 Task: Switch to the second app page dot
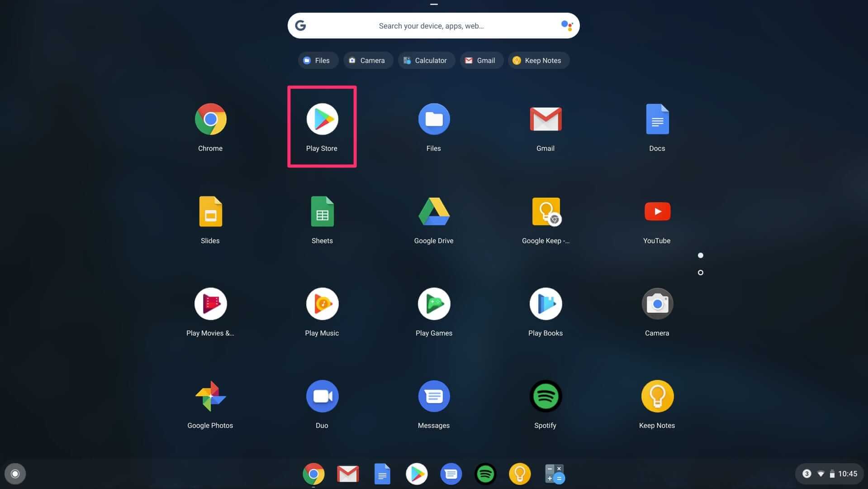(x=700, y=273)
